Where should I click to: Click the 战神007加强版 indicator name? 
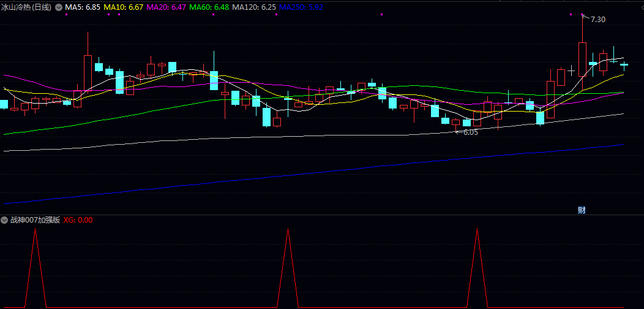click(35, 220)
